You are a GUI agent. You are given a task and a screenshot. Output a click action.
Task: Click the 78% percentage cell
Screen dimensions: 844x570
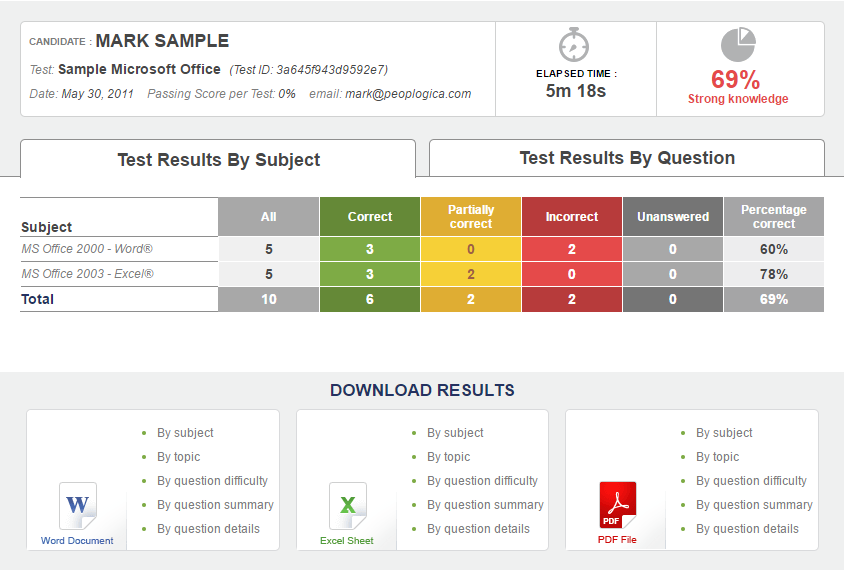click(x=774, y=274)
